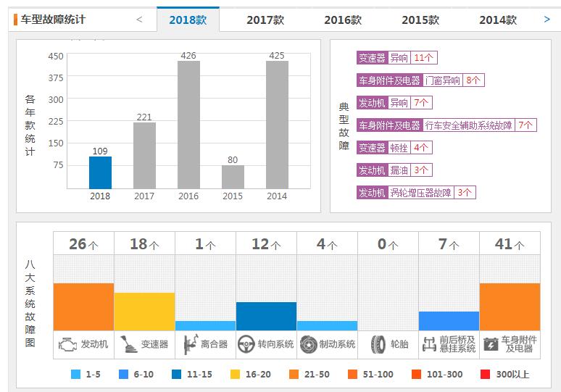Open 变速器 顿挫 4个 fault tag
Viewport: 561px width, 392px height.
coord(394,148)
